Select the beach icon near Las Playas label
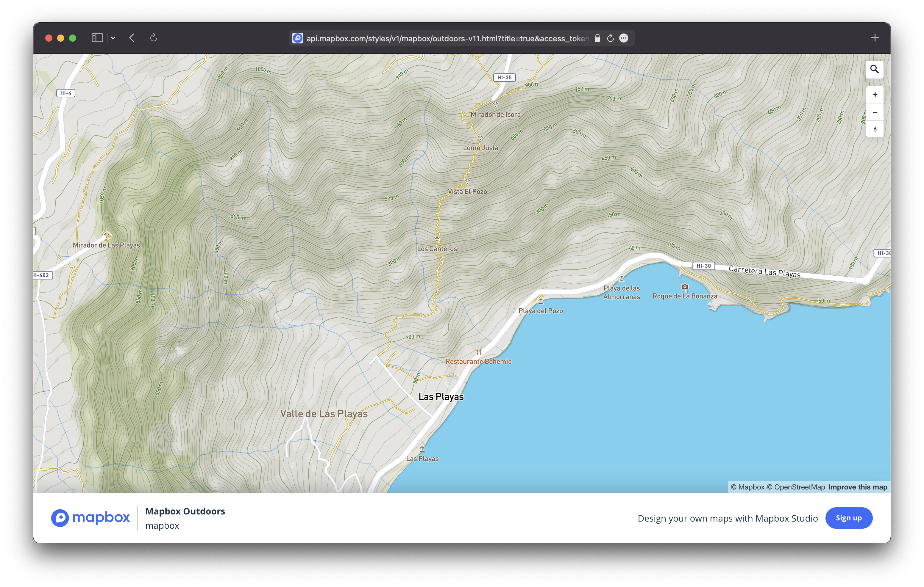The height and width of the screenshot is (587, 924). tap(422, 449)
